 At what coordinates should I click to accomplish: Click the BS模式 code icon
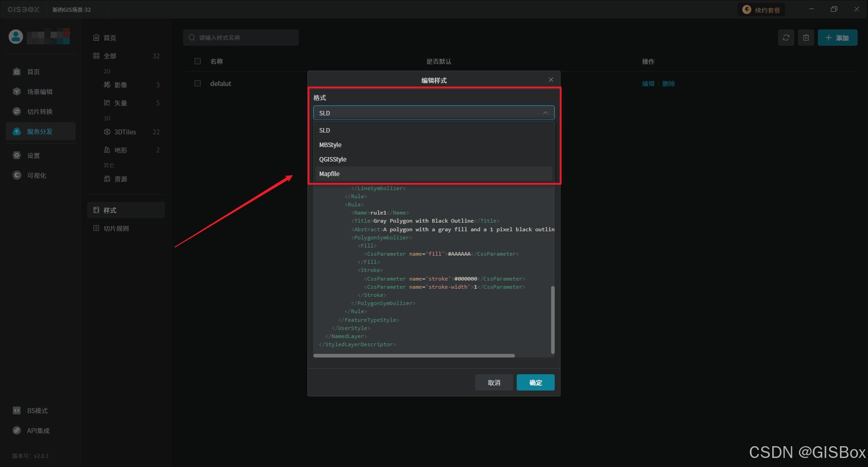tap(17, 410)
